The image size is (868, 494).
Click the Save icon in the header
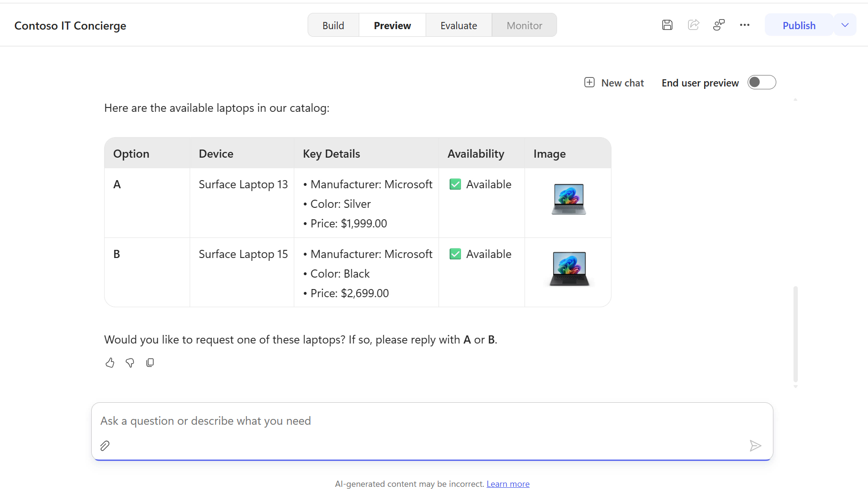point(667,25)
